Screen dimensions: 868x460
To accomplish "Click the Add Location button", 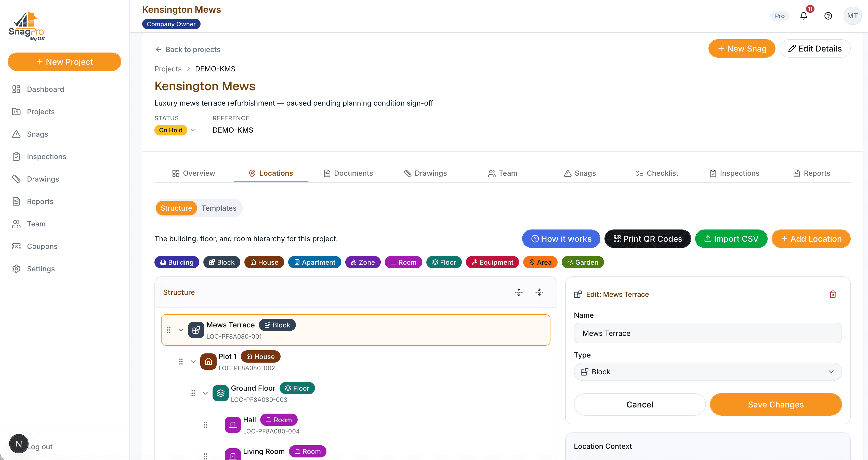I will [811, 239].
